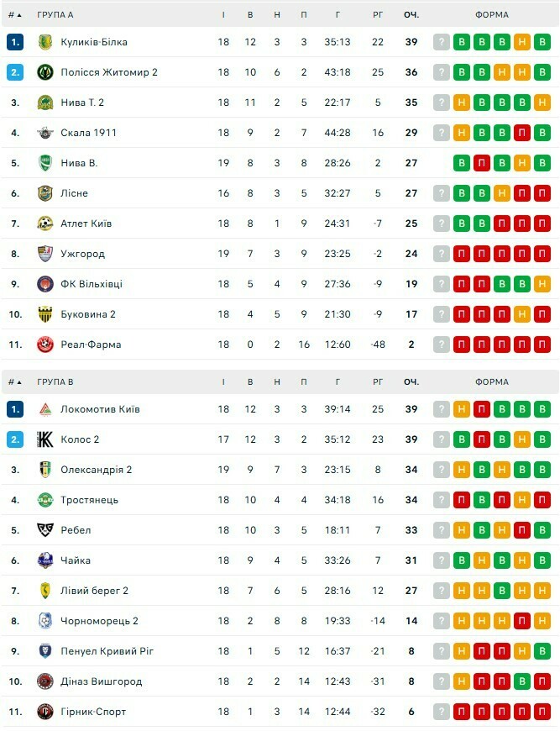Click the upcoming match '?' badge for Ужгород
The image size is (560, 731).
click(x=442, y=254)
